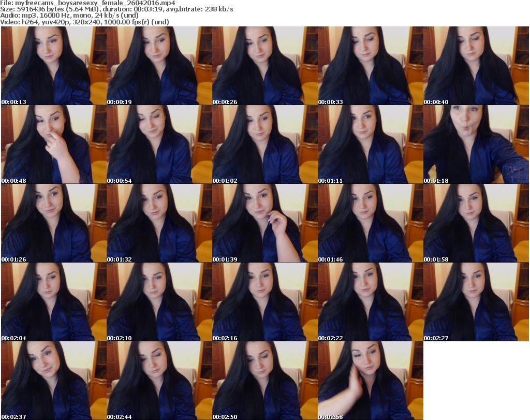Image resolution: width=530 pixels, height=420 pixels.
Task: Select the thumbnail stamped 00:00:40
Action: coord(476,66)
